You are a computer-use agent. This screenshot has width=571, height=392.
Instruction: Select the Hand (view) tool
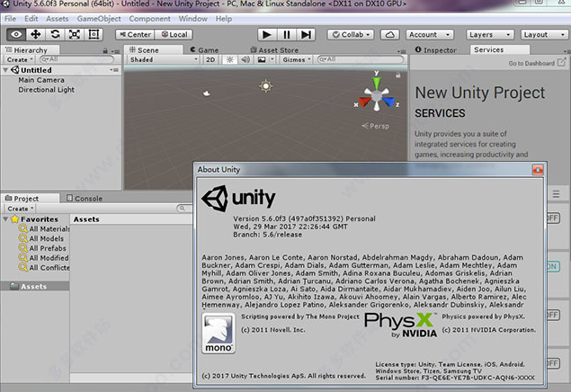[16, 34]
